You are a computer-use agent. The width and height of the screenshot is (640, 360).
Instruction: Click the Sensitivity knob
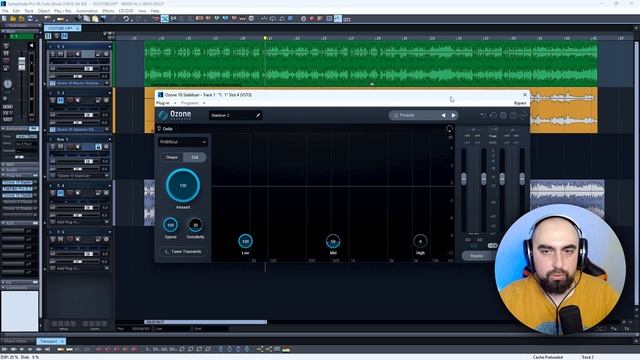[x=195, y=225]
